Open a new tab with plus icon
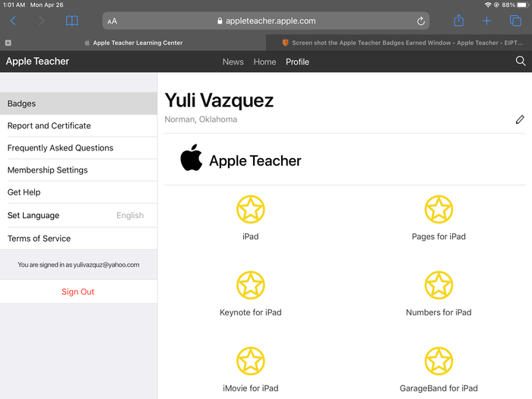 point(487,21)
